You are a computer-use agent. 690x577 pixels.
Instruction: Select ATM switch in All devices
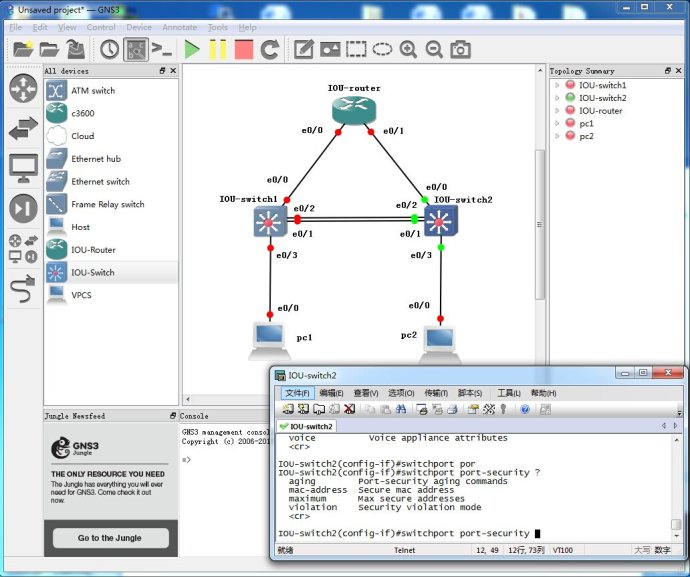click(x=111, y=91)
